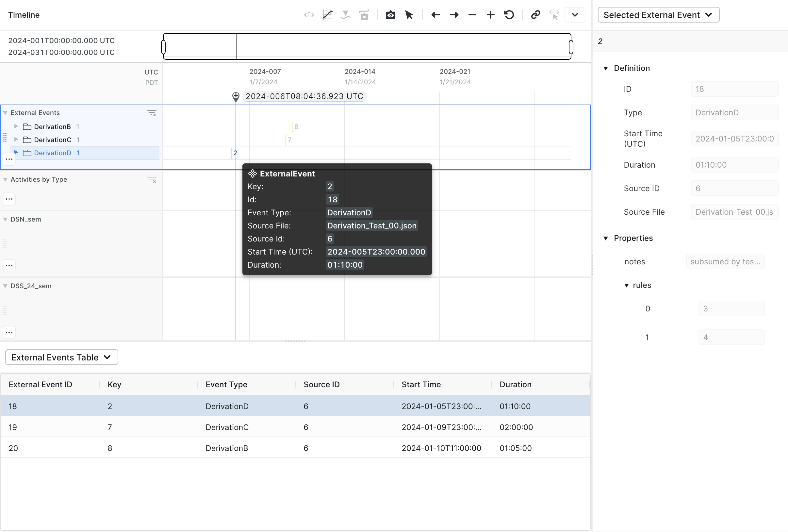The width and height of the screenshot is (788, 532).
Task: Click the notes field showing subsumed by tes...
Action: pyautogui.click(x=725, y=261)
